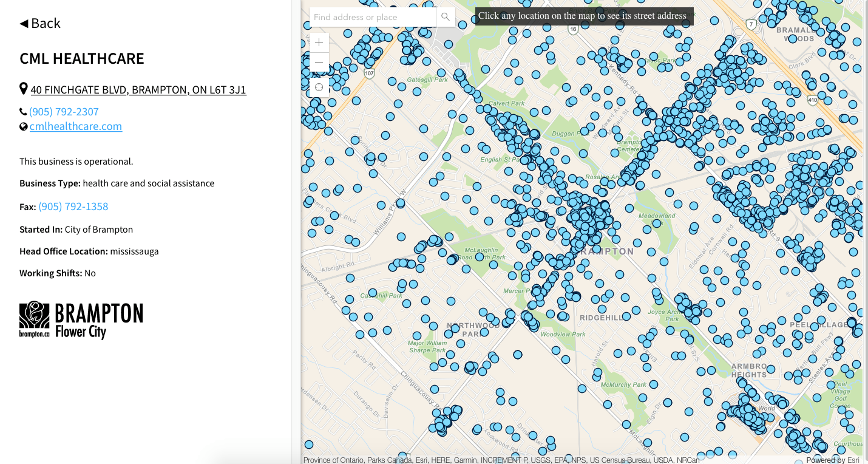The width and height of the screenshot is (868, 464).
Task: Click the map data attribution text
Action: point(501,460)
